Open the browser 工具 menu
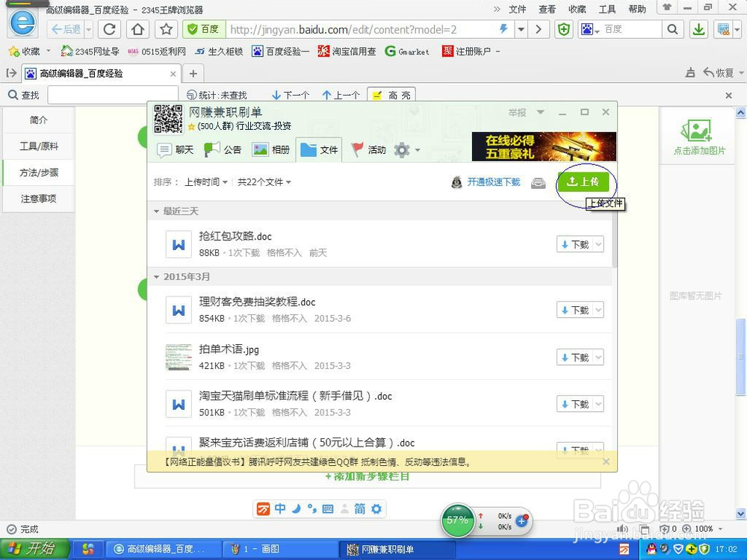 click(x=607, y=9)
